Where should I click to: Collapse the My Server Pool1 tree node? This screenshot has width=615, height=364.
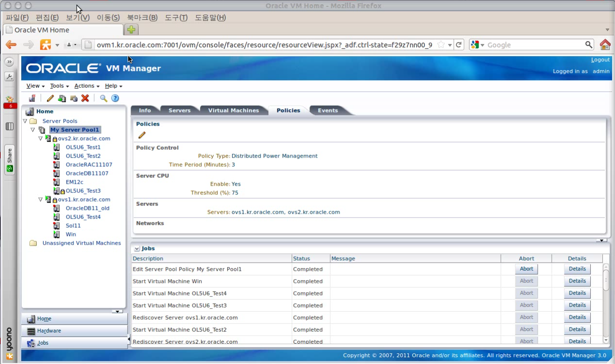pyautogui.click(x=33, y=130)
